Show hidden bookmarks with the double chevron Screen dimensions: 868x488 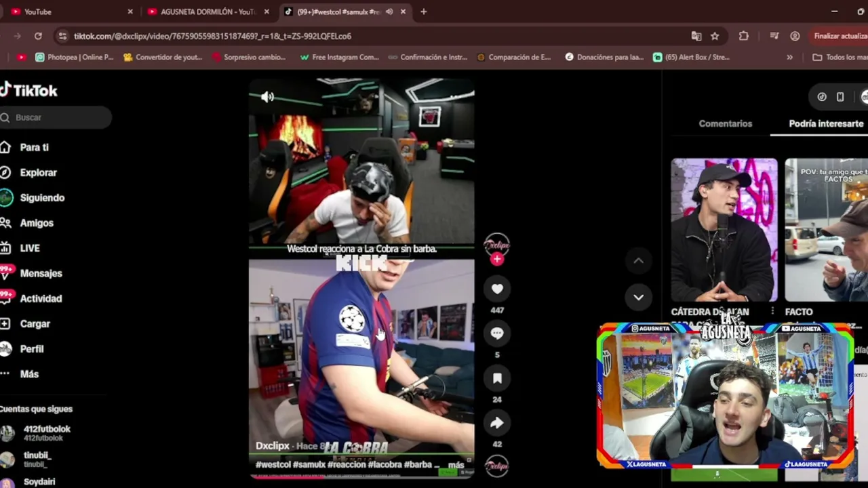[x=789, y=57]
